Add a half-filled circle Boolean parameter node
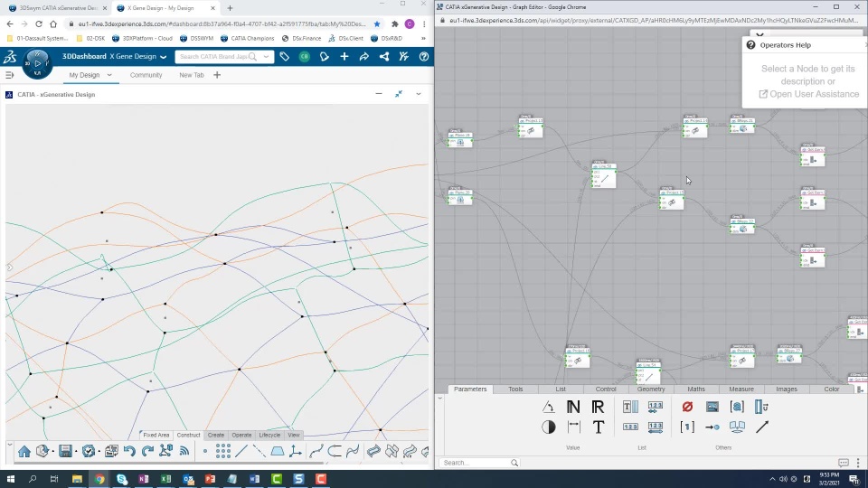 [x=548, y=427]
